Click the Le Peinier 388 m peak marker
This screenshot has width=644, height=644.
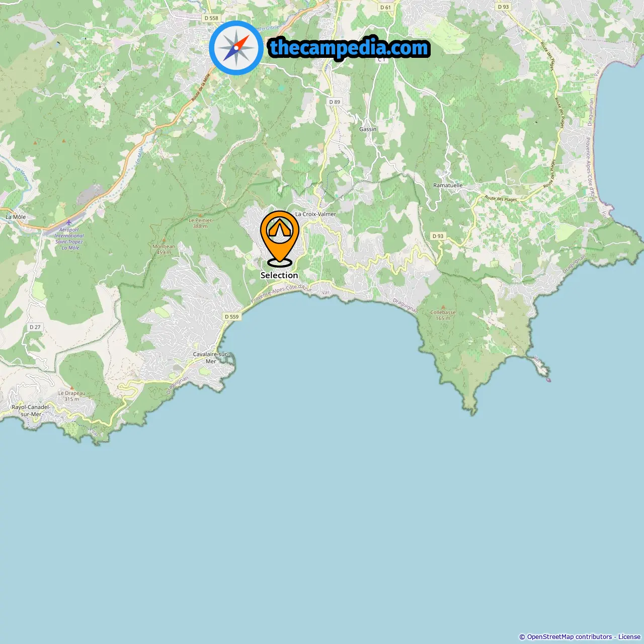point(200,215)
